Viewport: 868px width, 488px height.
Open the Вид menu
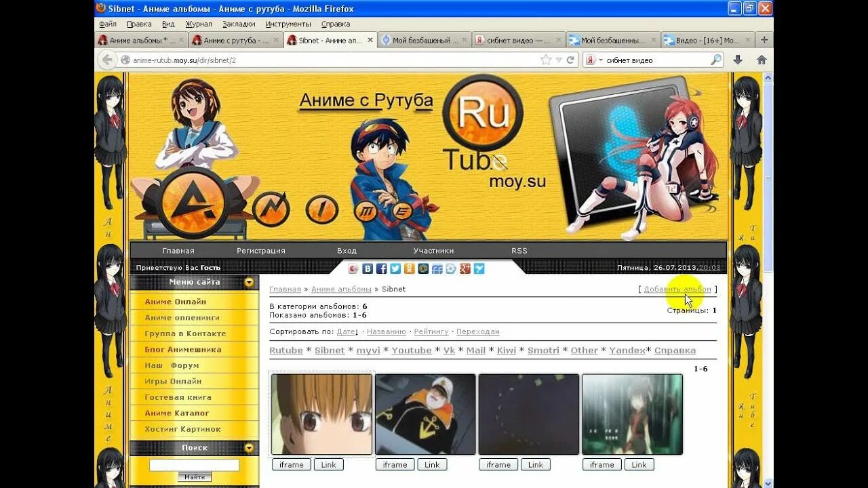(168, 24)
